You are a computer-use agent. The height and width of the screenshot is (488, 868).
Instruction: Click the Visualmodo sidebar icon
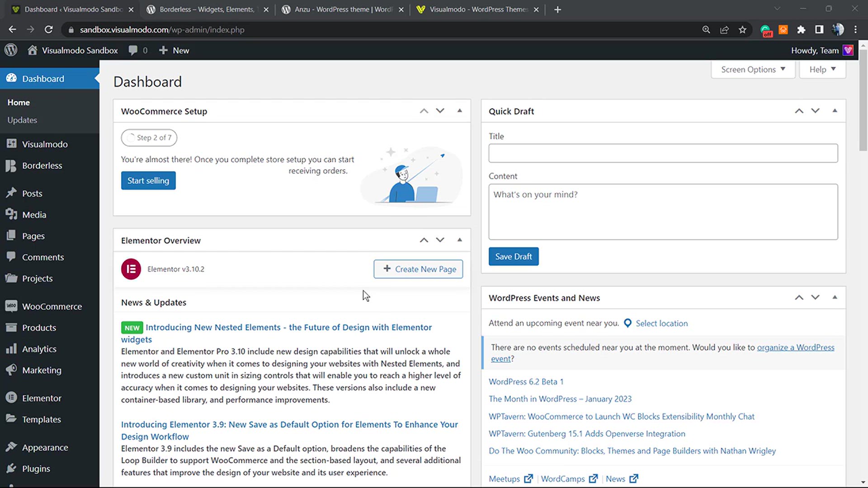coord(11,144)
